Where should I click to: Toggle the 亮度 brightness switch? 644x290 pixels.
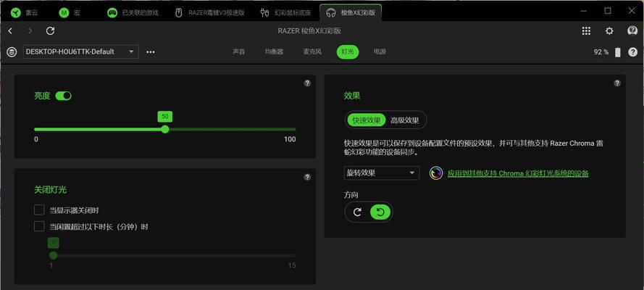coord(64,96)
